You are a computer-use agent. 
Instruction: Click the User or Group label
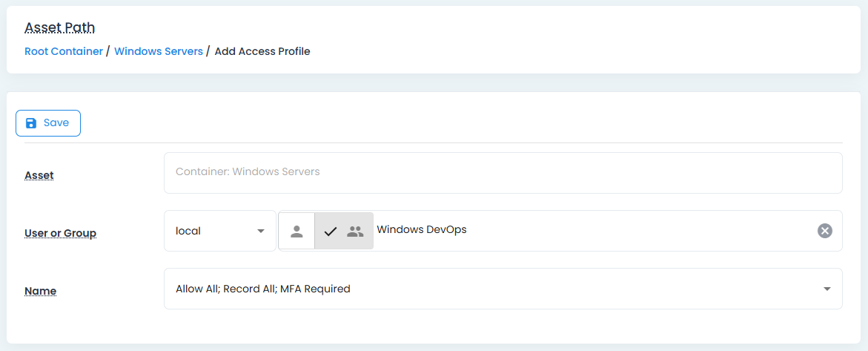click(61, 233)
